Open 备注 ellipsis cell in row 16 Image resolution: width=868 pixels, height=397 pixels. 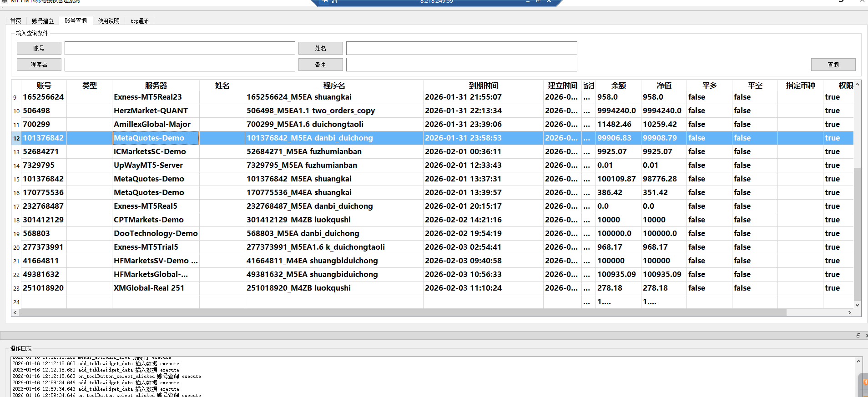tap(588, 193)
